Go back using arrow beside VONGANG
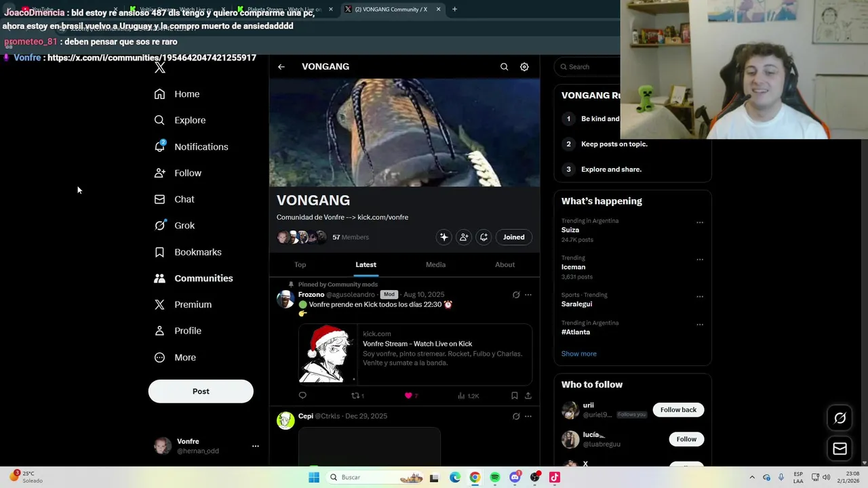Screen dimensions: 868x488 [281, 67]
